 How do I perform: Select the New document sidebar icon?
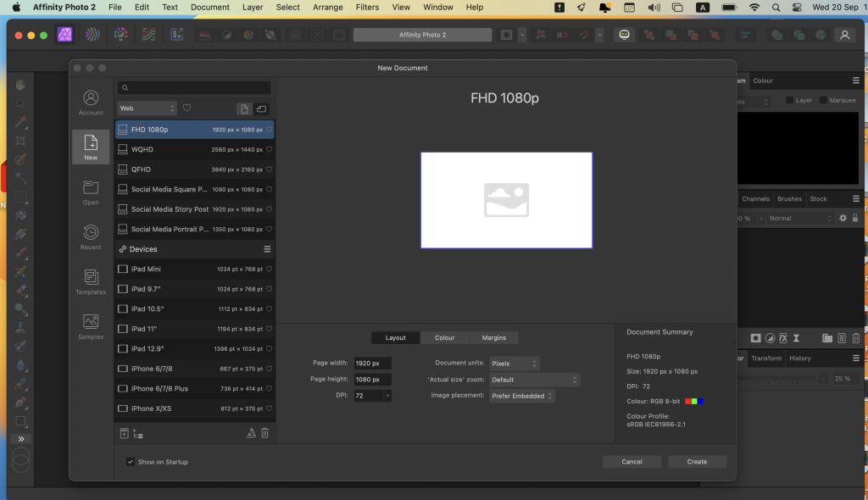pyautogui.click(x=91, y=147)
